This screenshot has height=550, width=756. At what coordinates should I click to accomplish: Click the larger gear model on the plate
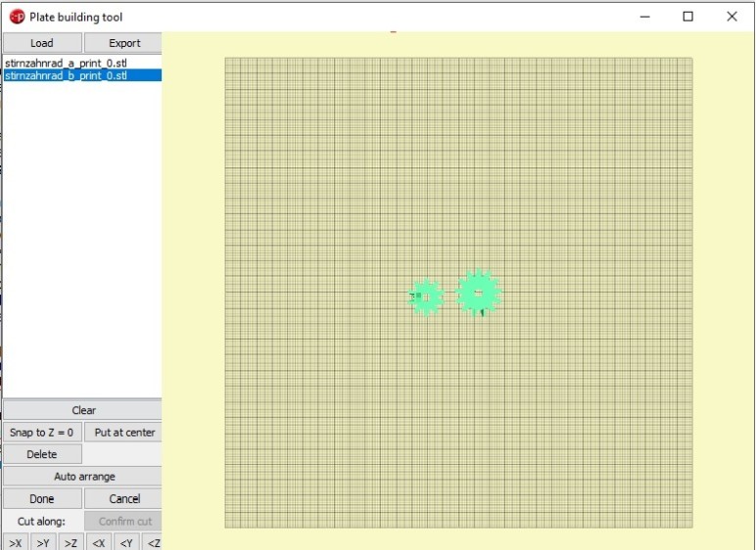tap(479, 293)
